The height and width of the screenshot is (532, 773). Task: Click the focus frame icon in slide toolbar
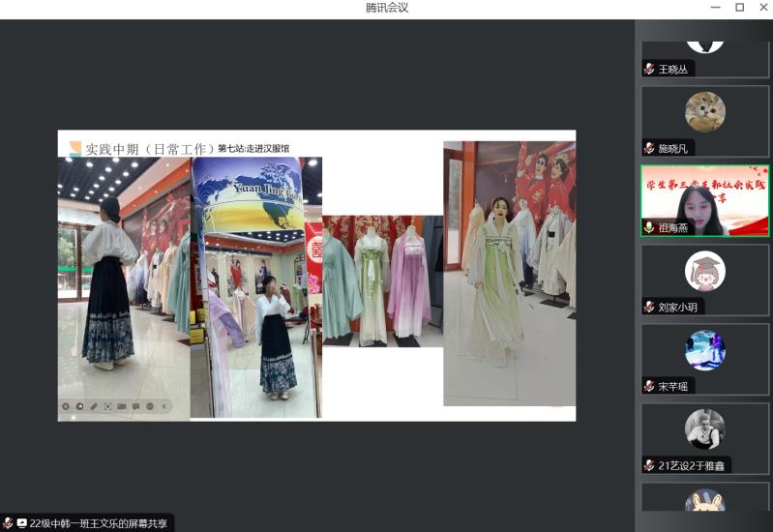pos(107,406)
